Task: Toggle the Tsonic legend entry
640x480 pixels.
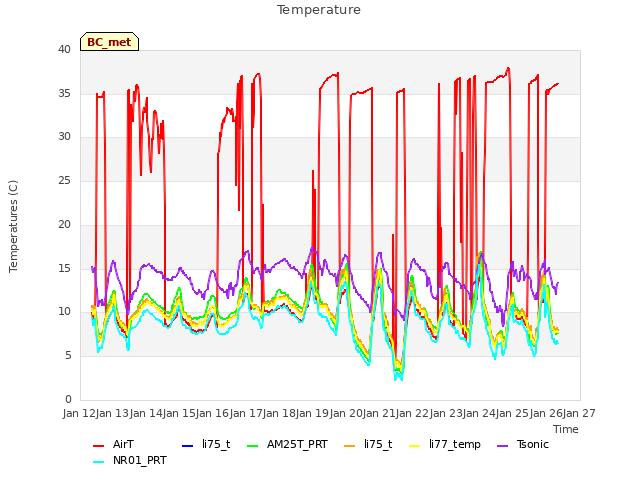Action: [x=522, y=444]
